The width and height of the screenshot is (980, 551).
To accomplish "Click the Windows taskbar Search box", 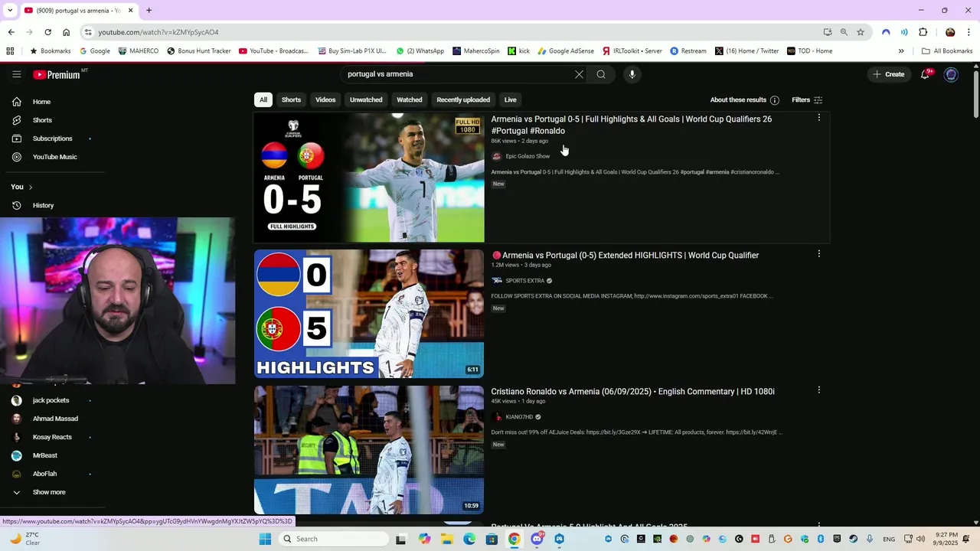I will [334, 539].
